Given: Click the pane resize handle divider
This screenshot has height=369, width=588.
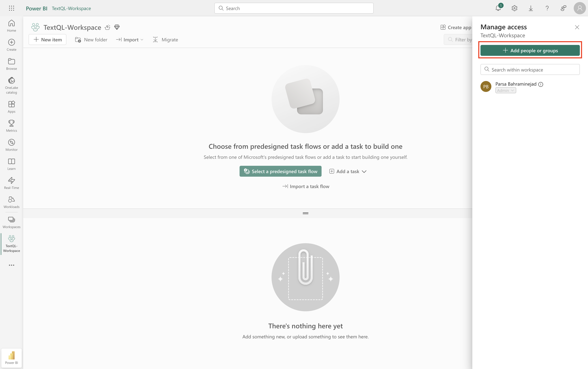Looking at the screenshot, I should click(x=305, y=213).
